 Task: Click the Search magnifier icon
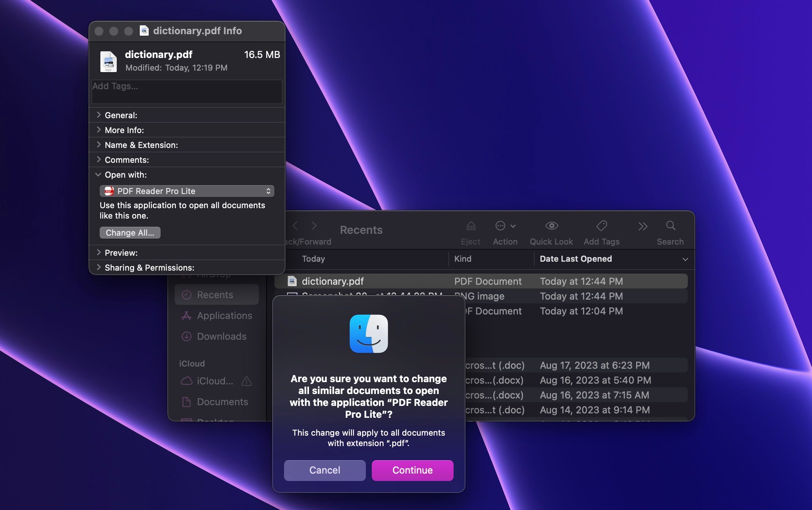pyautogui.click(x=671, y=226)
